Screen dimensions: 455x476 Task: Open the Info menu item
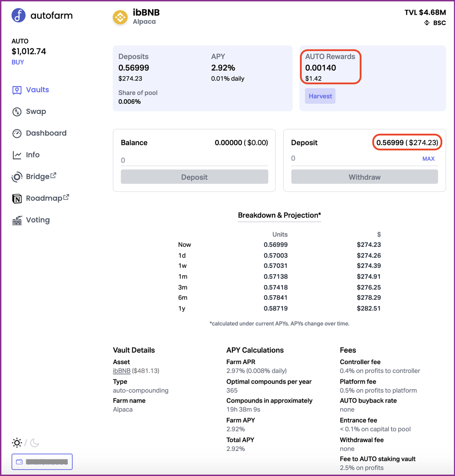[x=33, y=155]
